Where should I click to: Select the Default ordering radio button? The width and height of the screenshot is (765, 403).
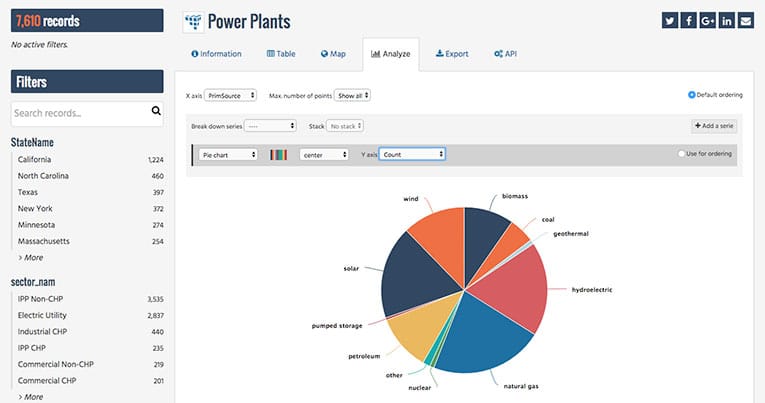tap(692, 95)
